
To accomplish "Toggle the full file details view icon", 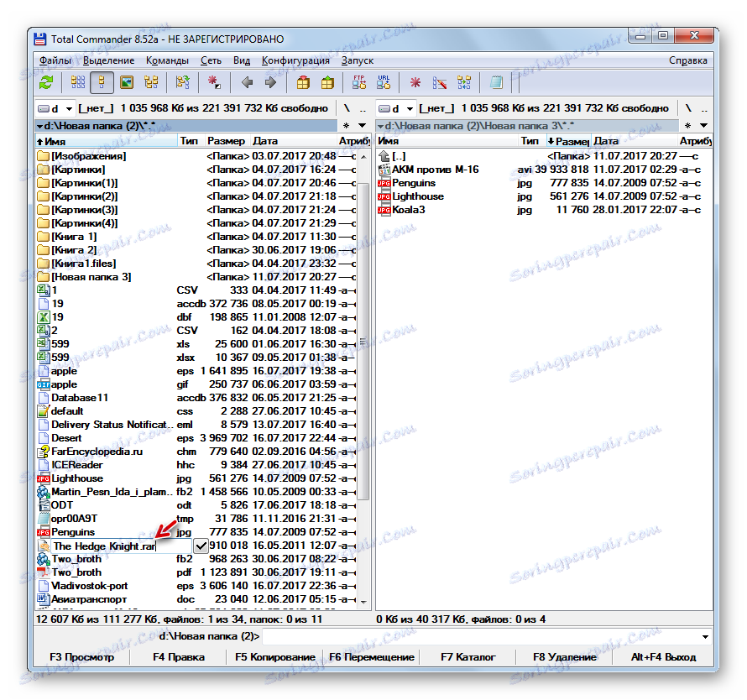I will pyautogui.click(x=102, y=82).
